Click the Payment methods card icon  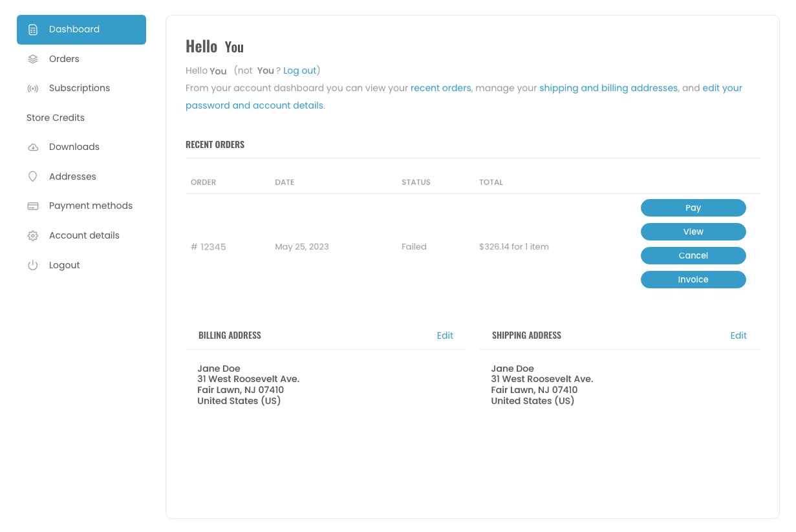coord(33,206)
